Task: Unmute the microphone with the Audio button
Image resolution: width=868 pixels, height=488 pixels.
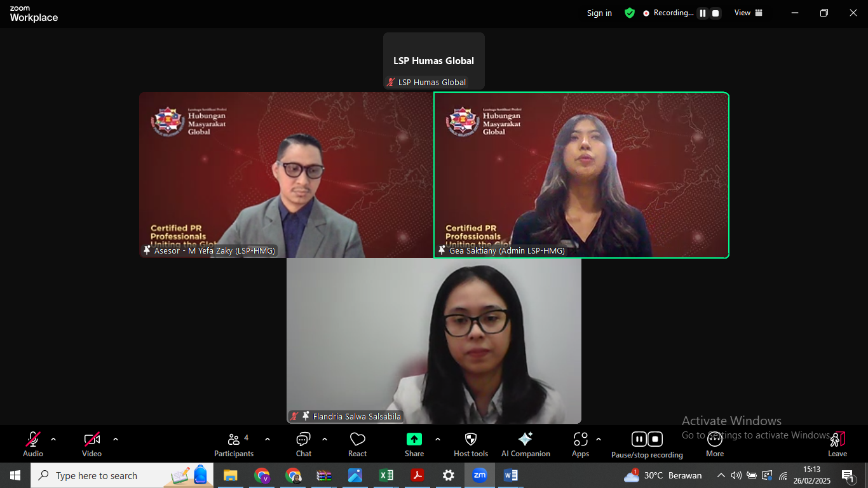Action: 33,444
